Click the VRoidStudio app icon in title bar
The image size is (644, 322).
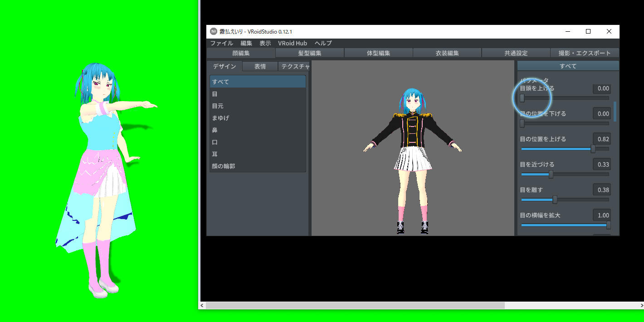(214, 32)
